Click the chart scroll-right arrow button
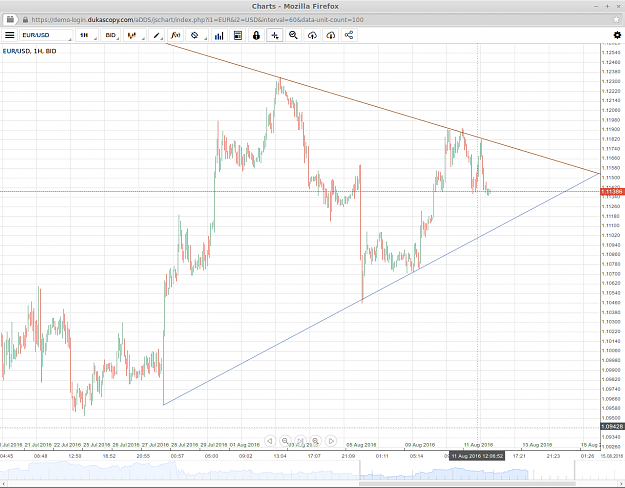 click(331, 441)
